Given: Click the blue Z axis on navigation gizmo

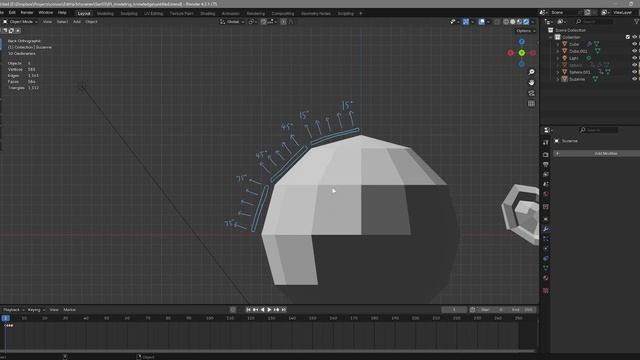Looking at the screenshot, I should pos(522,42).
